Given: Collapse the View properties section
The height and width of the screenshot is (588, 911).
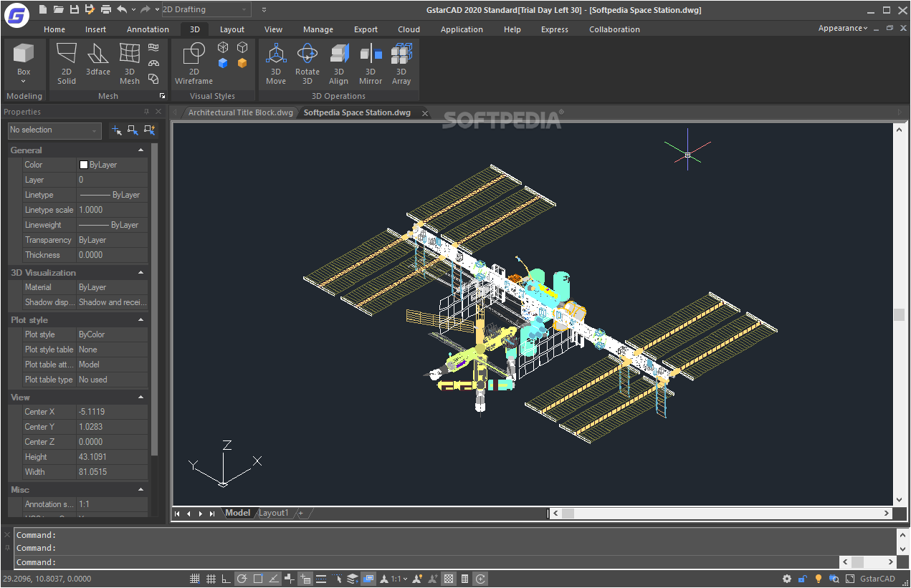Looking at the screenshot, I should [x=140, y=397].
